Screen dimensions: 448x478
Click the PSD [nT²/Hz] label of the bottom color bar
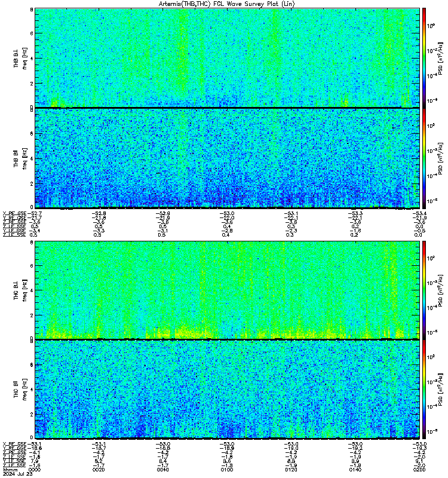(x=440, y=390)
